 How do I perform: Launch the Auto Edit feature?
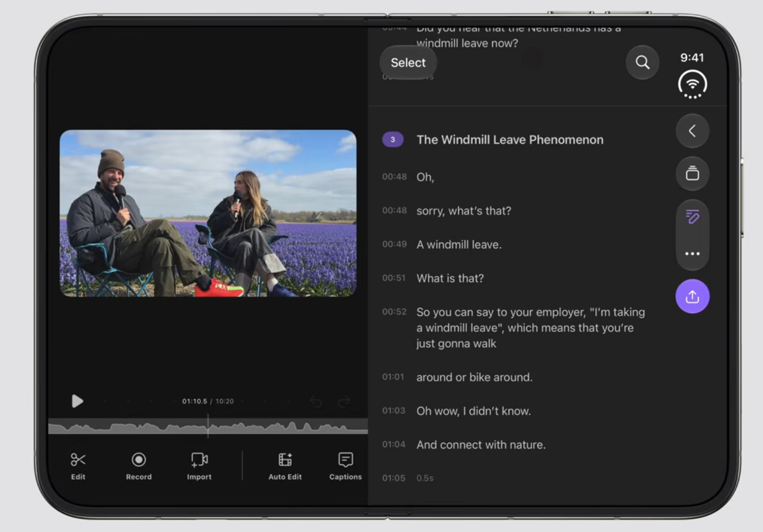[x=285, y=466]
